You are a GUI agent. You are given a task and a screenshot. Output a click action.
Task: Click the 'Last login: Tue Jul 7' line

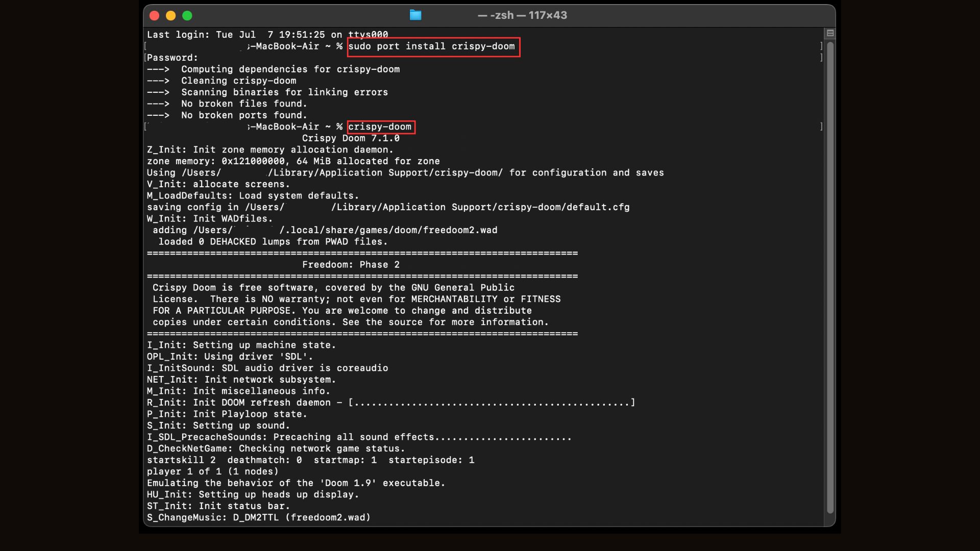pos(267,35)
